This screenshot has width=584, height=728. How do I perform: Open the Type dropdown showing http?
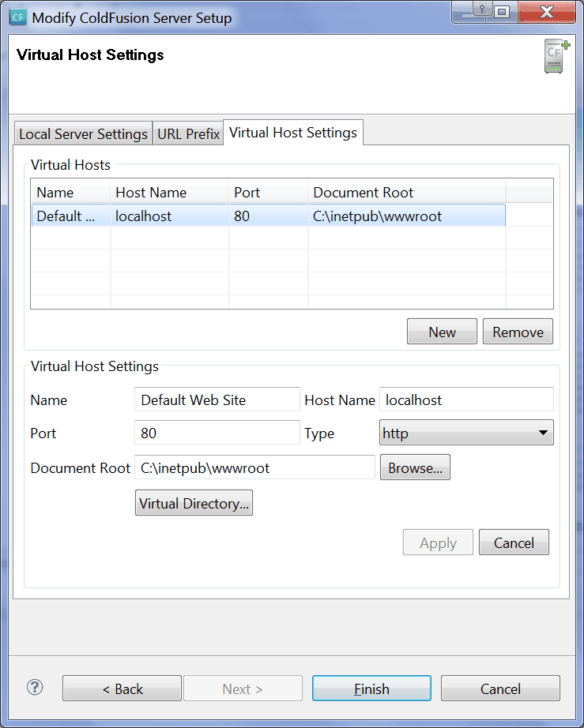pyautogui.click(x=466, y=433)
